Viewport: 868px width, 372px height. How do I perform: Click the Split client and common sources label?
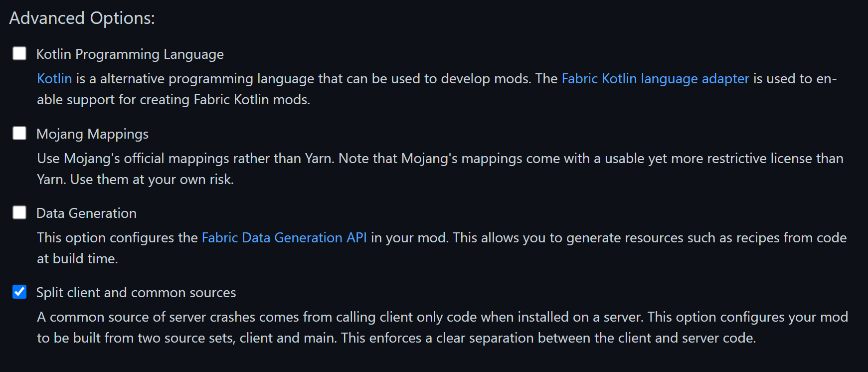[x=136, y=293]
